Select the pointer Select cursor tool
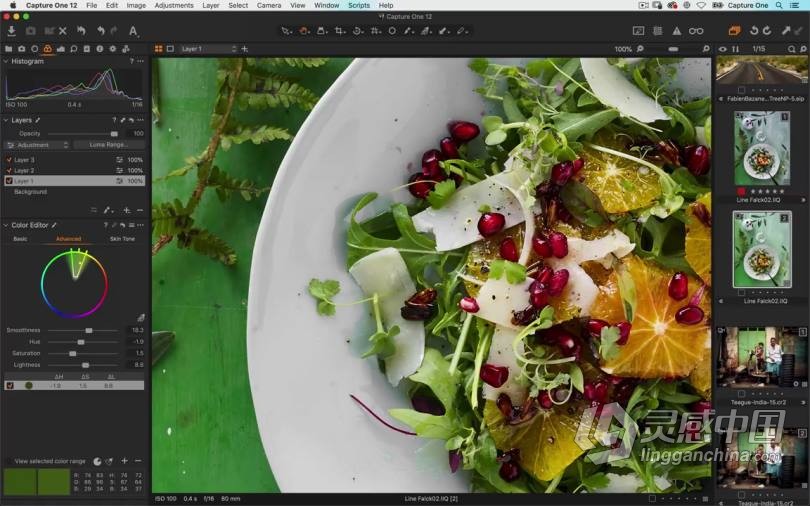Image resolution: width=810 pixels, height=506 pixels. (x=286, y=31)
